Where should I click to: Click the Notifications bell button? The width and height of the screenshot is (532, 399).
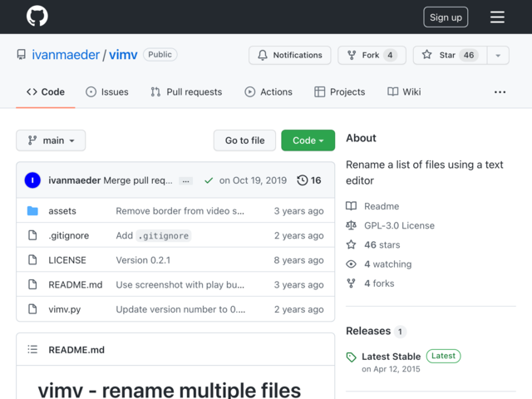290,55
